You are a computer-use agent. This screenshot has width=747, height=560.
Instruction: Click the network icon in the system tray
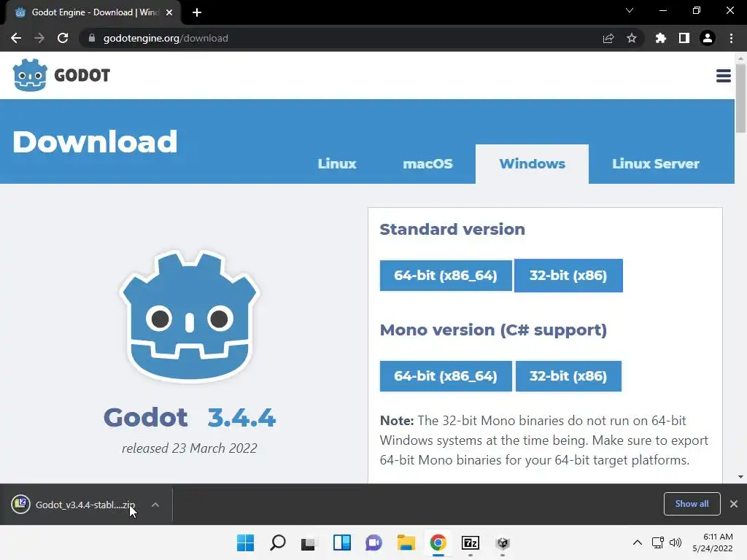point(658,542)
